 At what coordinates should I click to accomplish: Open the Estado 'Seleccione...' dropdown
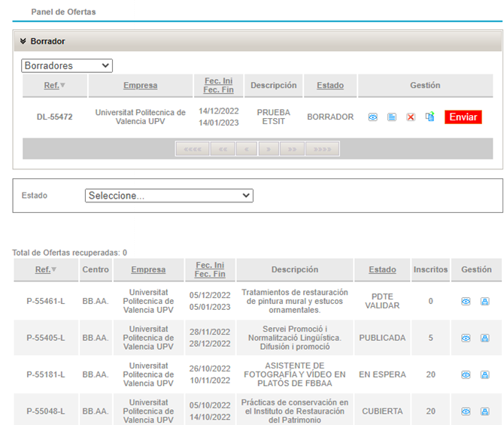coord(169,196)
